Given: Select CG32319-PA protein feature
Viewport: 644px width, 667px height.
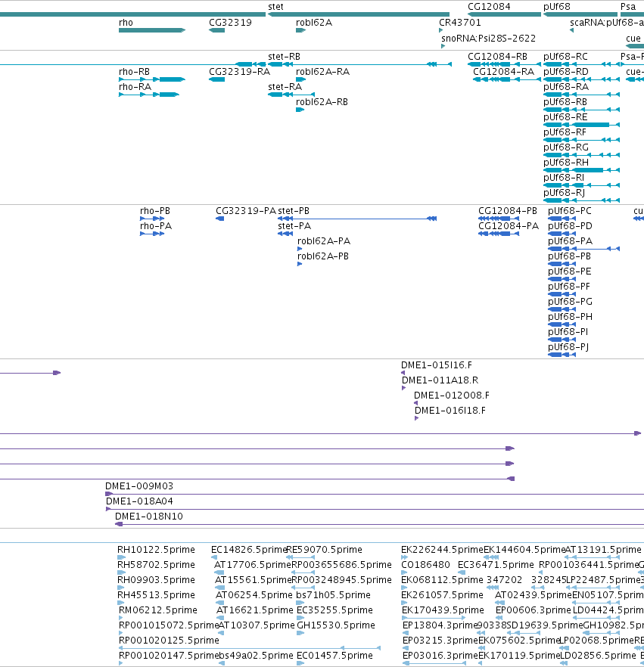Looking at the screenshot, I should (x=220, y=219).
